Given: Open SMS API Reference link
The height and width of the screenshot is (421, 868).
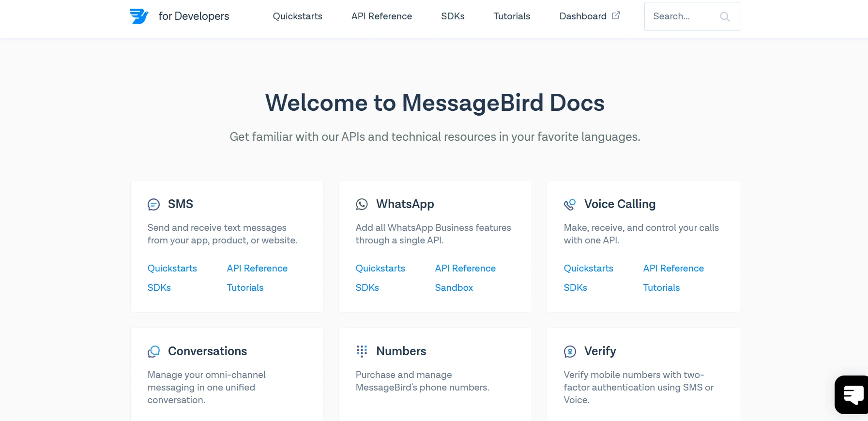Looking at the screenshot, I should tap(257, 268).
